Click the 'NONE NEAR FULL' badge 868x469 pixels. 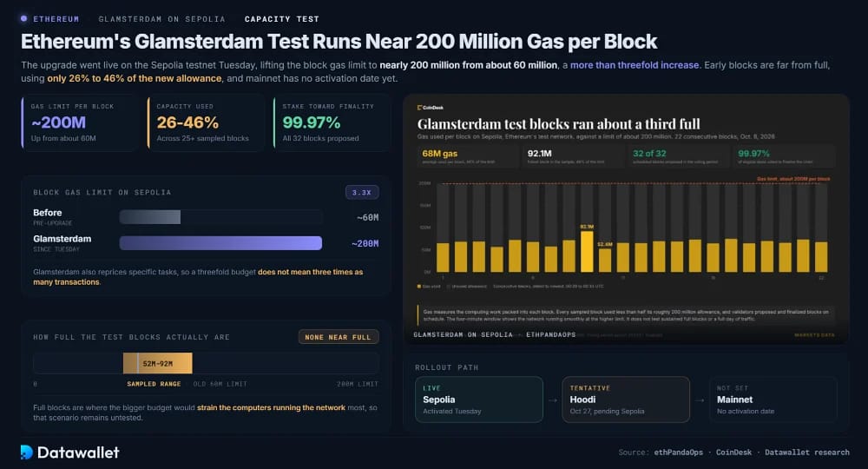click(x=339, y=337)
